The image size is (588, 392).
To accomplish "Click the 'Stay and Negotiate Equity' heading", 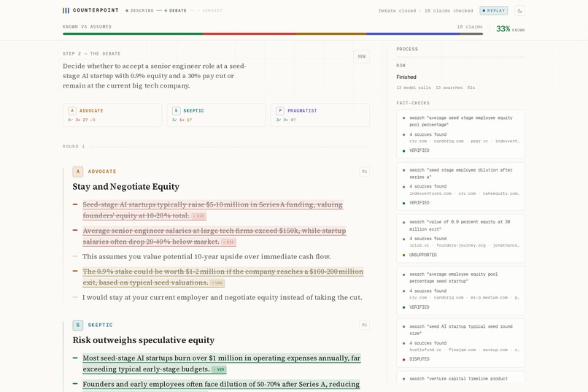I will pyautogui.click(x=125, y=187).
